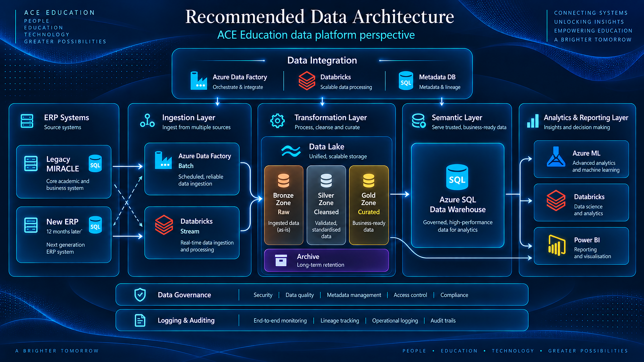Click the SQL icon beside New ERP

(95, 225)
